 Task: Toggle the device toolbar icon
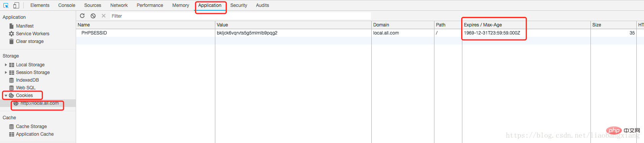point(16,5)
